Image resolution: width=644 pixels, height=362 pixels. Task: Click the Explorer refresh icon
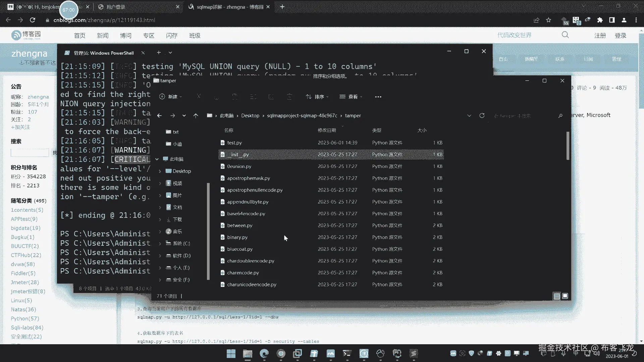coord(482,116)
